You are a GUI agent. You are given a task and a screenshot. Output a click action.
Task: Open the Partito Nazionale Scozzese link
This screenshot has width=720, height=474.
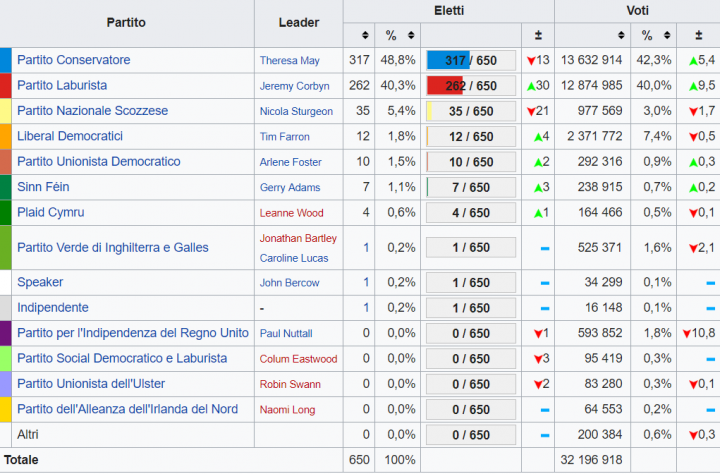[92, 111]
